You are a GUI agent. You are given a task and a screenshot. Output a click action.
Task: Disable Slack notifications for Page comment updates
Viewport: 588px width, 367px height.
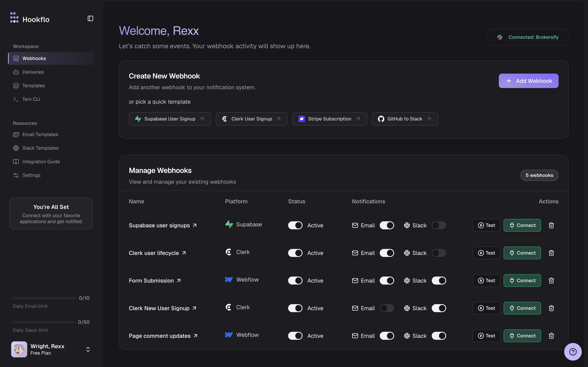click(439, 336)
